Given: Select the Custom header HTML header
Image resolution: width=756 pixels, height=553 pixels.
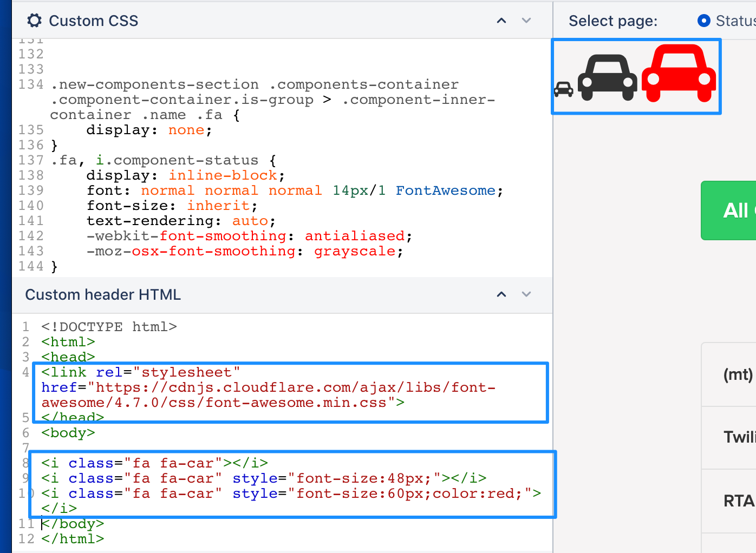Looking at the screenshot, I should pyautogui.click(x=102, y=294).
